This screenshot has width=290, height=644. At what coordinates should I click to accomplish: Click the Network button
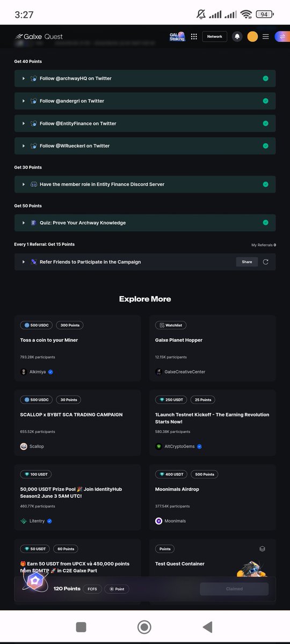click(215, 36)
